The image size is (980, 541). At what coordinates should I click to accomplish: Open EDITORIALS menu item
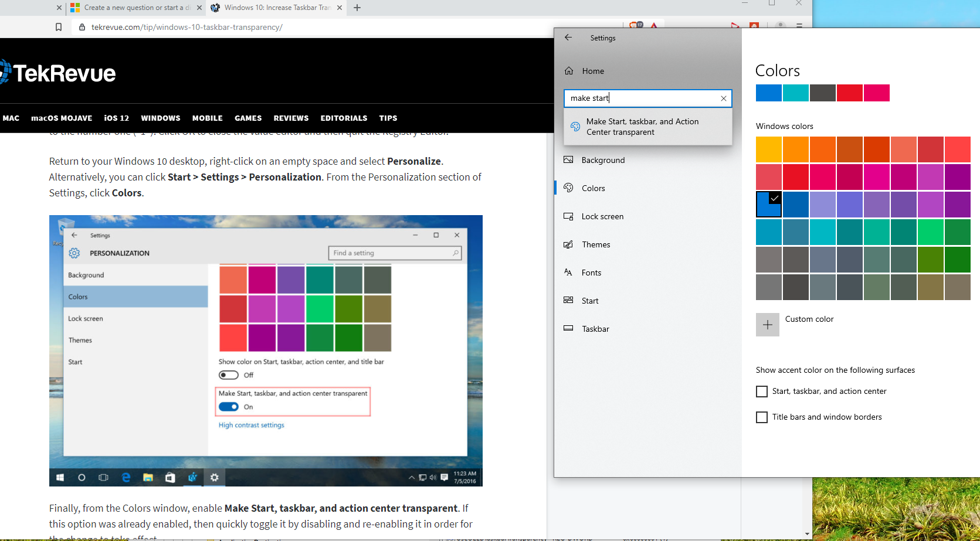[344, 118]
